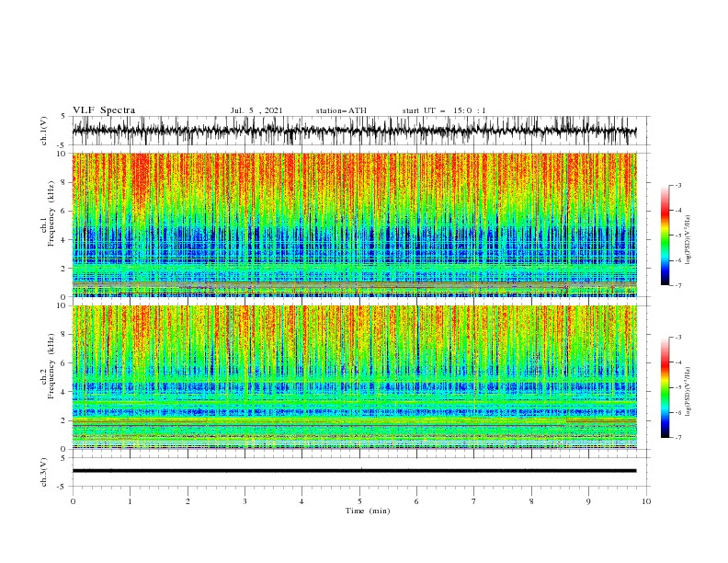Click the ch.1 voltage waveform trace
This screenshot has height=563, width=728.
355,131
